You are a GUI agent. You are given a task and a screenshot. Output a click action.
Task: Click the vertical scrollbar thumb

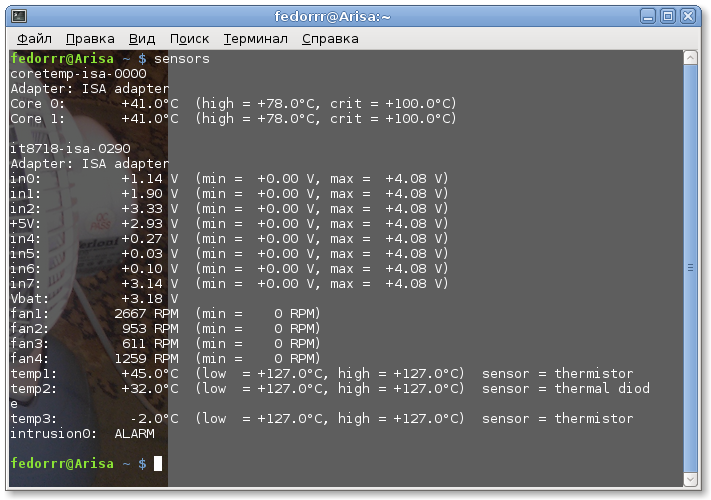(689, 267)
